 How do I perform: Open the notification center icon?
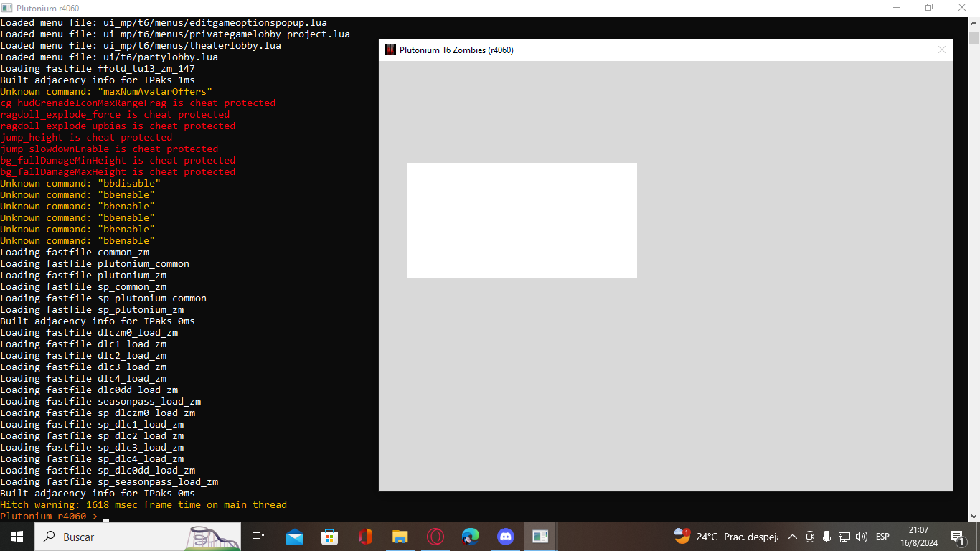(x=958, y=537)
